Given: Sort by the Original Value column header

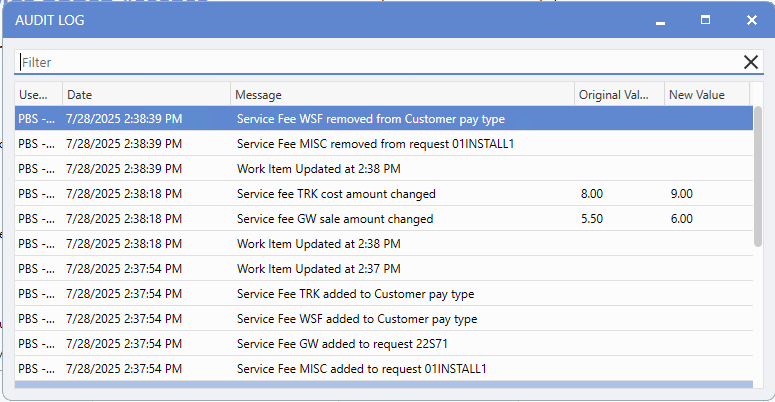Looking at the screenshot, I should click(619, 94).
